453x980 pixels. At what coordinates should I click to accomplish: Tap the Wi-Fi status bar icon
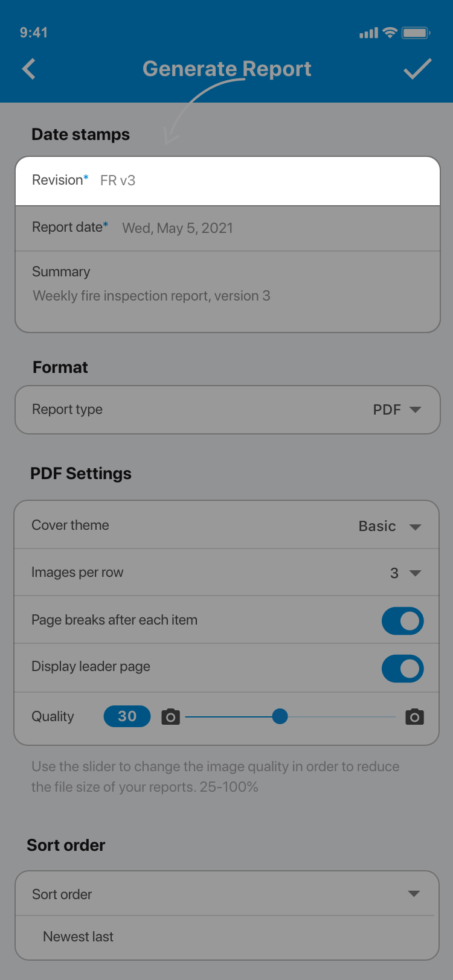point(390,33)
